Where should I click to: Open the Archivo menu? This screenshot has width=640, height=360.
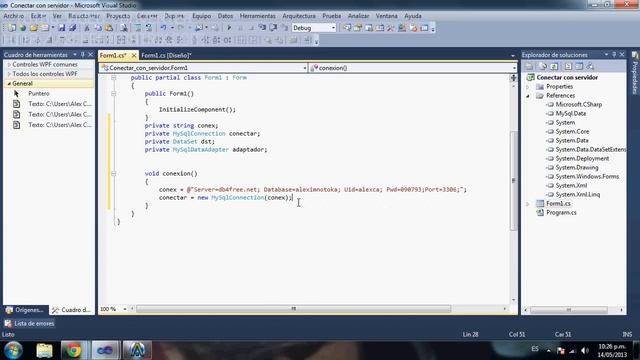[x=13, y=16]
